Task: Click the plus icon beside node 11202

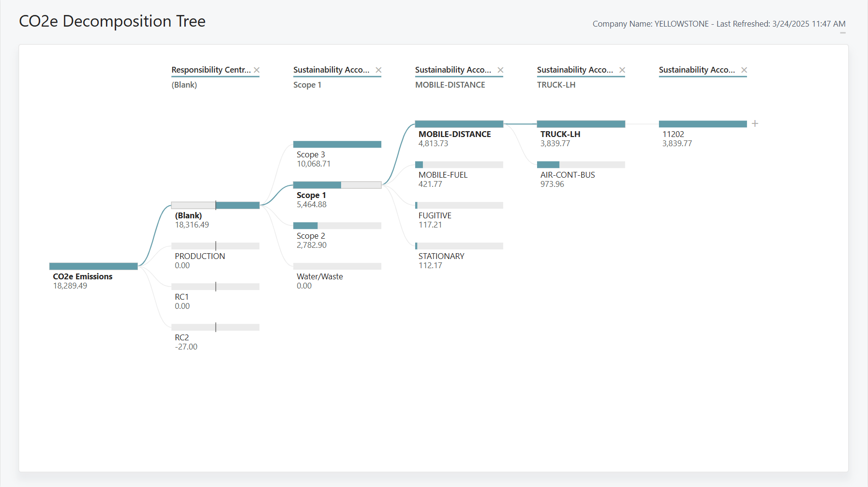Action: (x=755, y=123)
